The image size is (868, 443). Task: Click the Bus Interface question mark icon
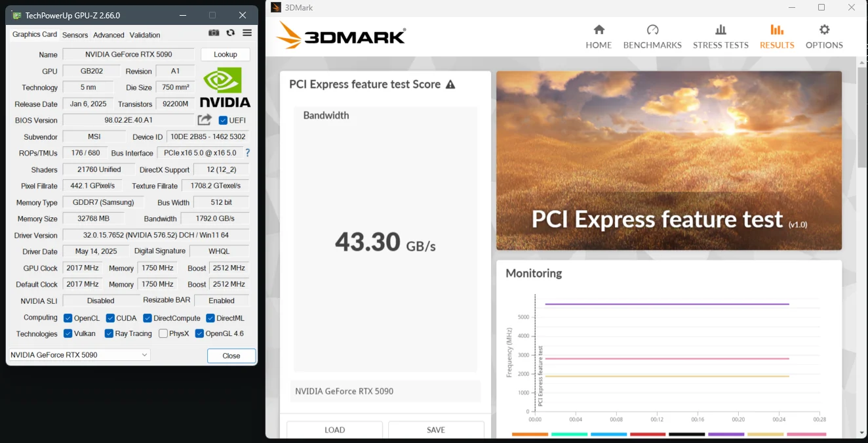click(247, 153)
